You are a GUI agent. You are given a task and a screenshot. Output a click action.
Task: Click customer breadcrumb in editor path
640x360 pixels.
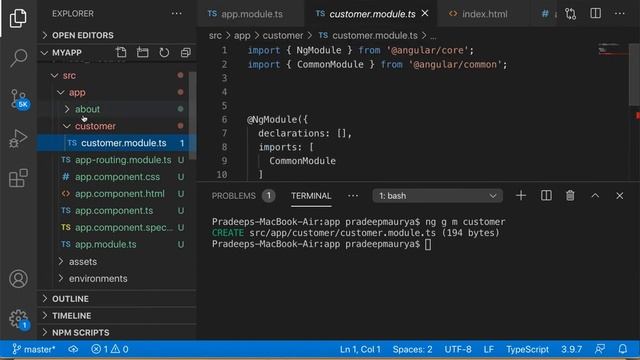tap(283, 36)
